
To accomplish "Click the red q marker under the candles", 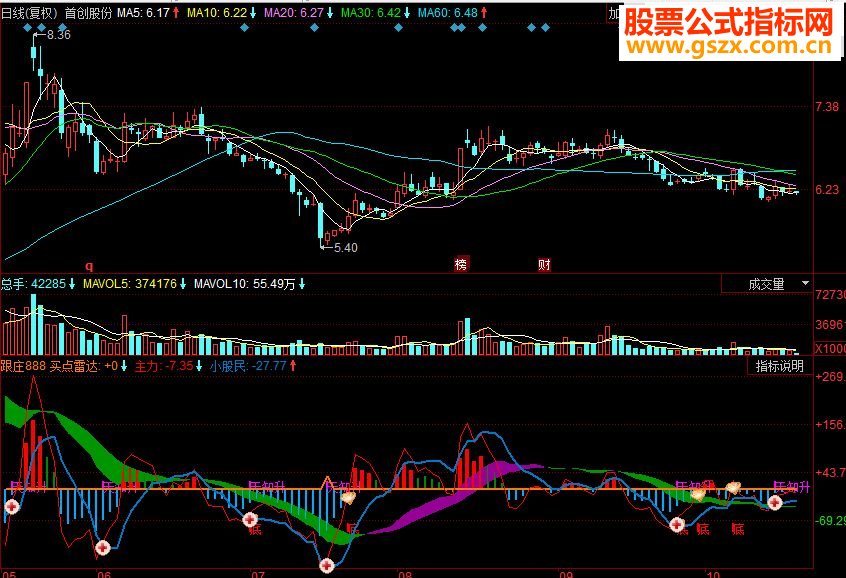I will [x=89, y=266].
